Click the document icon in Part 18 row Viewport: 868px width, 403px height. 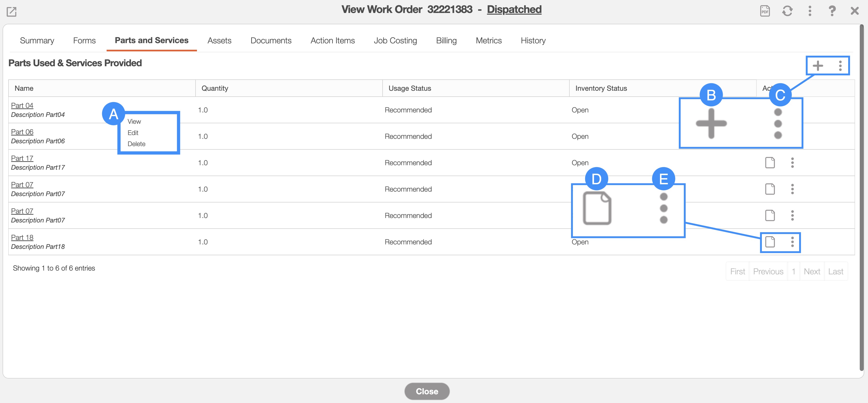770,242
